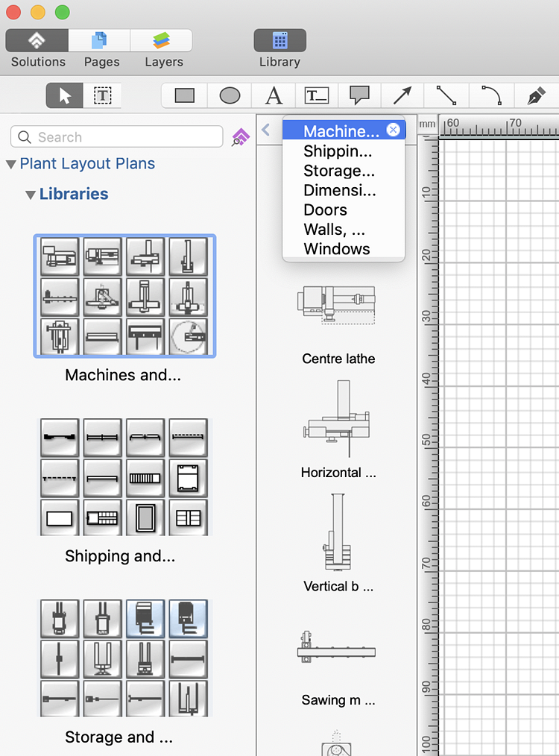Viewport: 559px width, 756px height.
Task: Activate the Arrow line tool
Action: pos(402,95)
